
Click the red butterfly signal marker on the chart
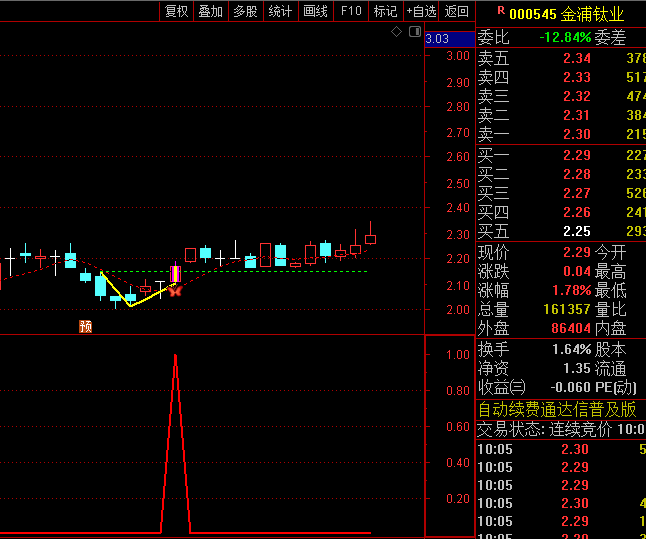(175, 291)
